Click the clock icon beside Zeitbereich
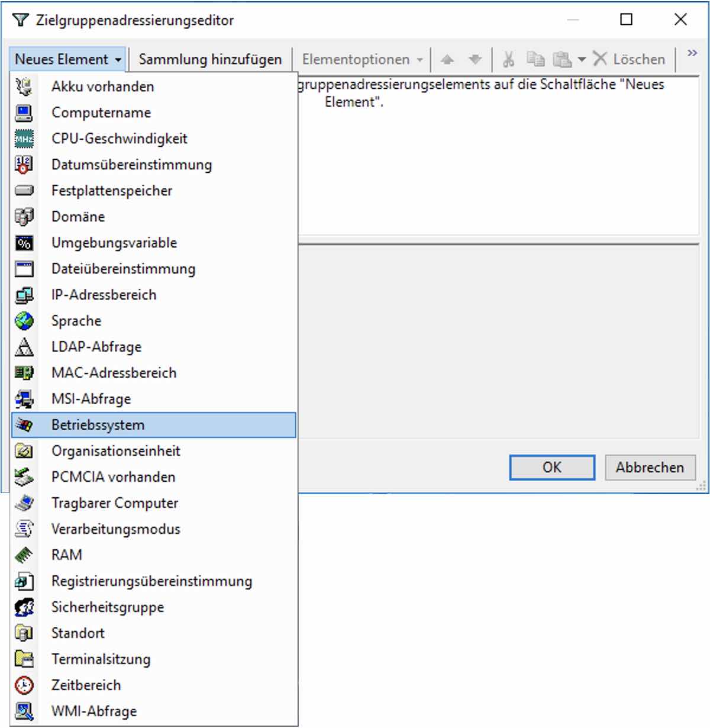This screenshot has height=728, width=710. point(24,685)
